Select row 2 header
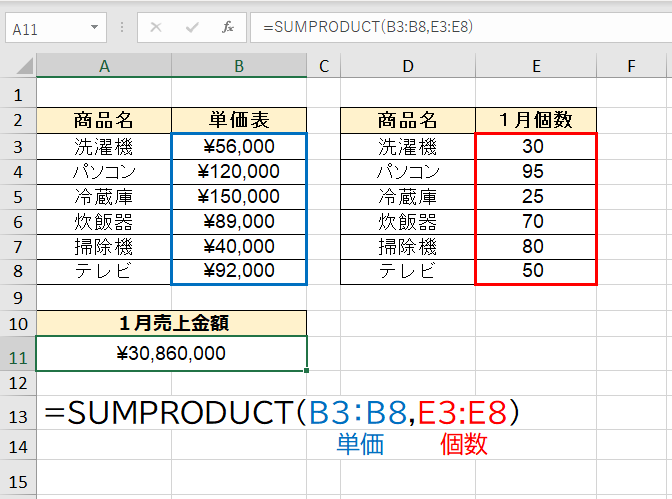Image resolution: width=672 pixels, height=499 pixels. click(x=18, y=120)
